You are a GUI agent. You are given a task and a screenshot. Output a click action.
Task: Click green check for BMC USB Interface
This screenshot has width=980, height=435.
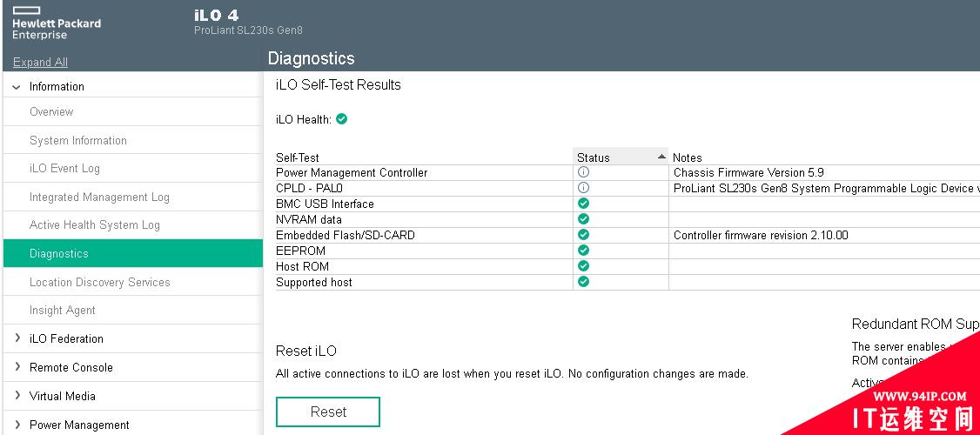(x=584, y=203)
